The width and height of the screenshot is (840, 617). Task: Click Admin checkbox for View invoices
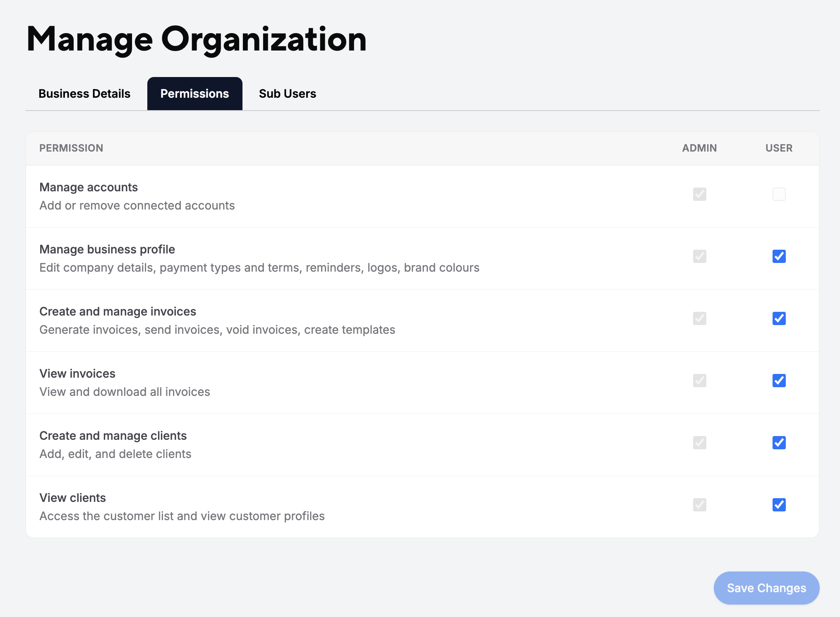click(x=699, y=381)
